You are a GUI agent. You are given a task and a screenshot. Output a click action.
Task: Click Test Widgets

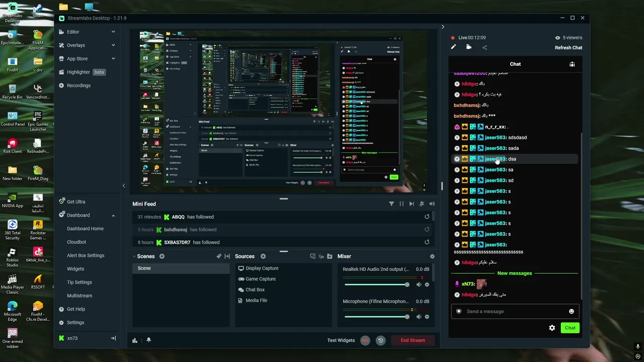point(341,340)
